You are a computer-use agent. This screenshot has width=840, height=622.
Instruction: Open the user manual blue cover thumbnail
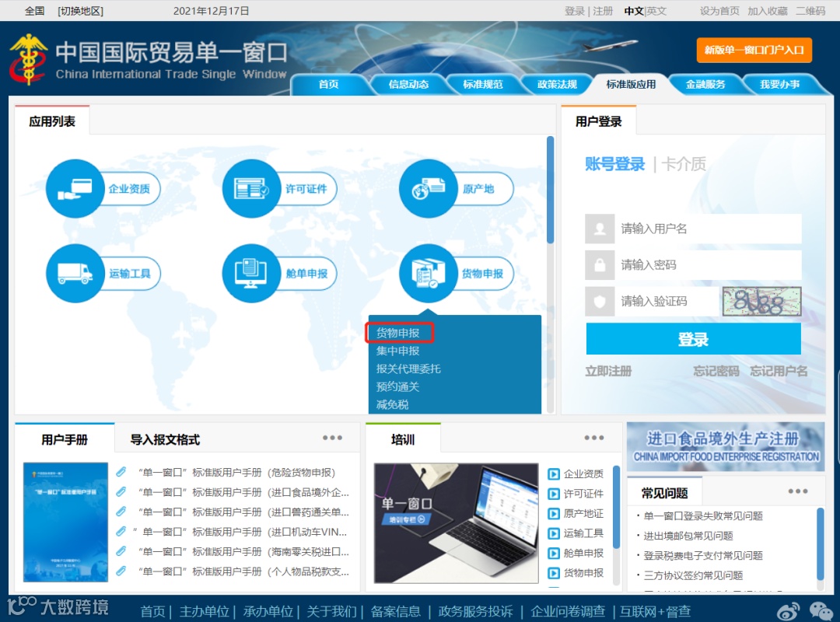pyautogui.click(x=65, y=522)
